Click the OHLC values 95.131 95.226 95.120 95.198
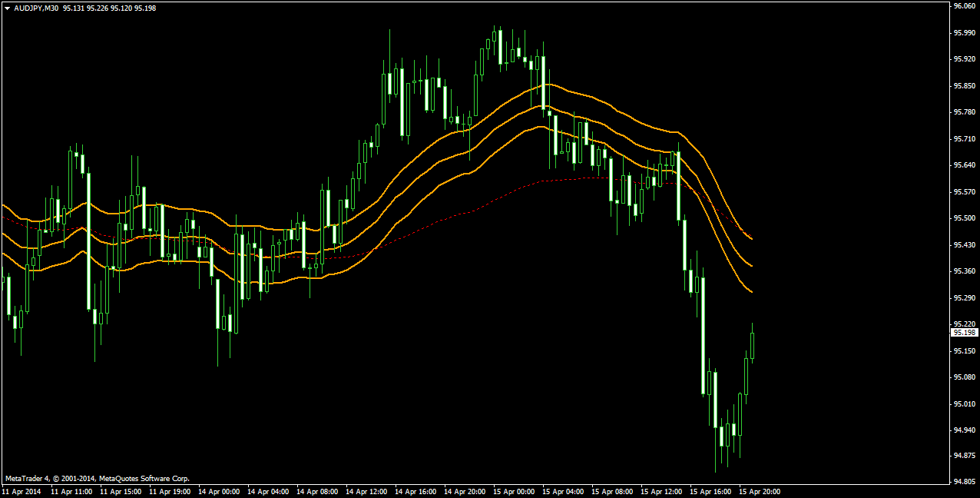The width and height of the screenshot is (980, 498). point(110,8)
